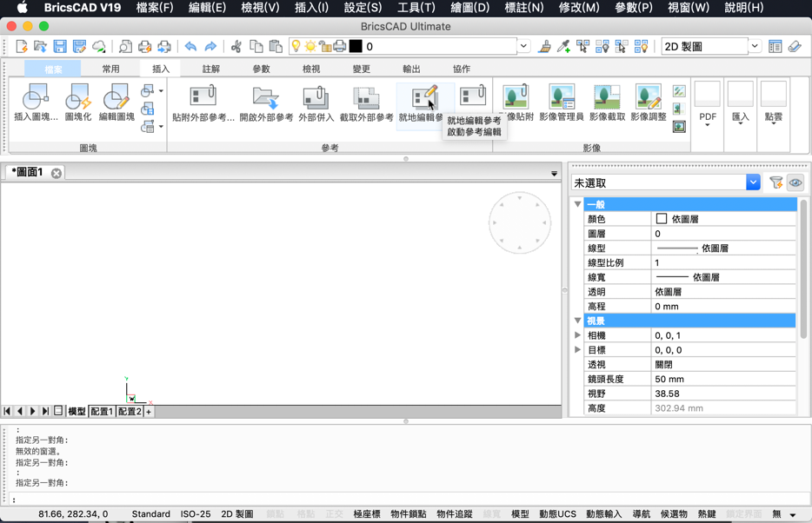Enable 物件鎖點 in the status bar
The height and width of the screenshot is (523, 812).
(407, 513)
